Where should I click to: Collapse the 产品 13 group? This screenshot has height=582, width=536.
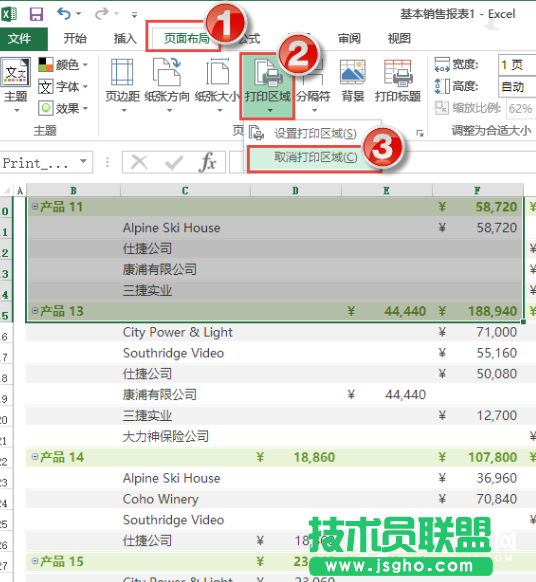click(35, 310)
